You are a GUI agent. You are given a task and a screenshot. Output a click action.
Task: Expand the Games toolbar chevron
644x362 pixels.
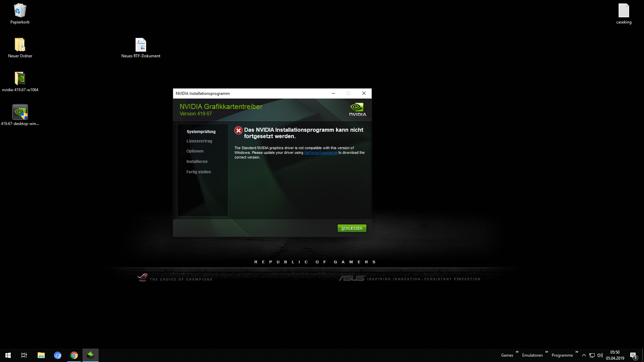[517, 352]
